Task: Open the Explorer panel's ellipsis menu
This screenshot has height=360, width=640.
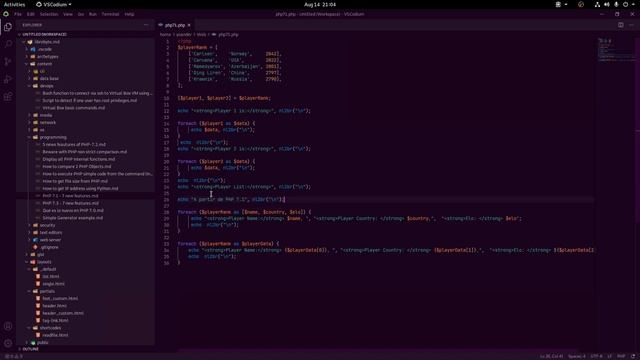Action: coord(146,25)
